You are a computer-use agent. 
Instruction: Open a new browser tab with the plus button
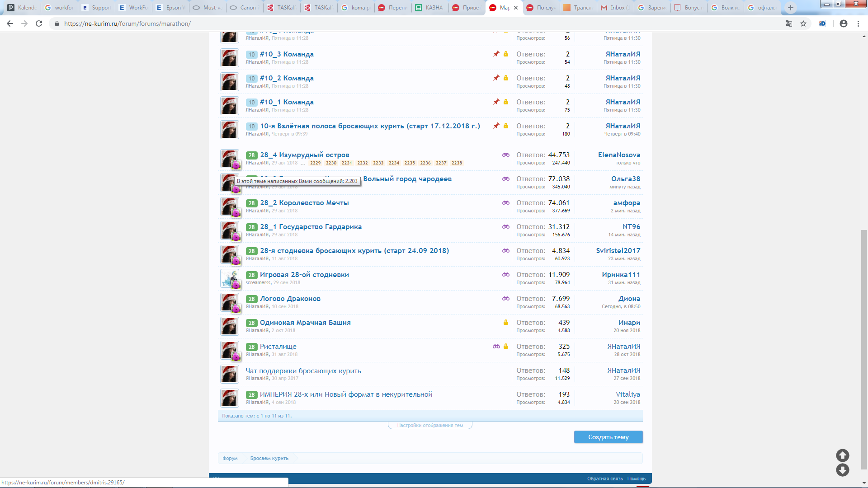[790, 8]
